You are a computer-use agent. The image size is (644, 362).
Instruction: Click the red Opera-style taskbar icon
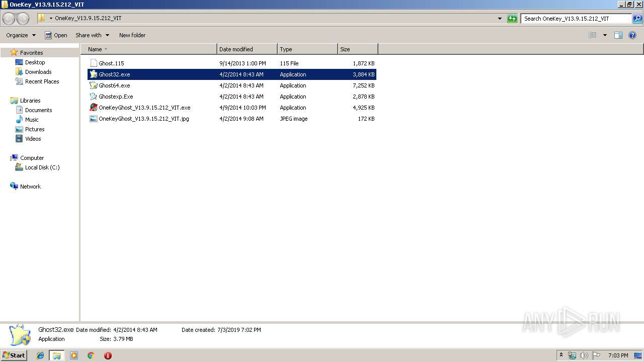click(108, 355)
